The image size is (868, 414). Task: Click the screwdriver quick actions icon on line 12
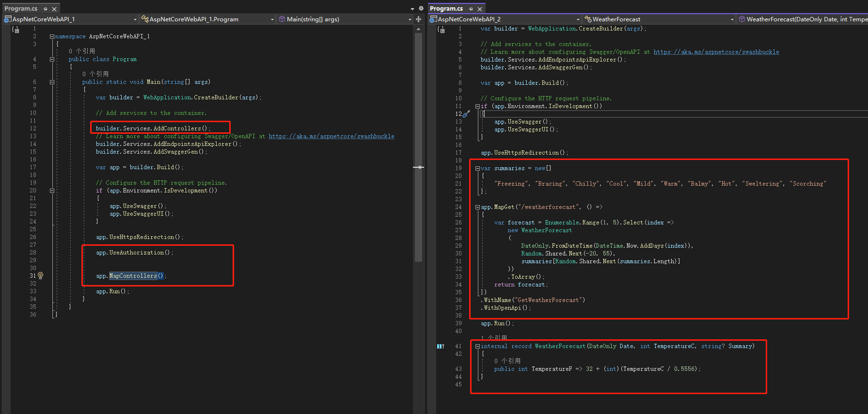(466, 114)
